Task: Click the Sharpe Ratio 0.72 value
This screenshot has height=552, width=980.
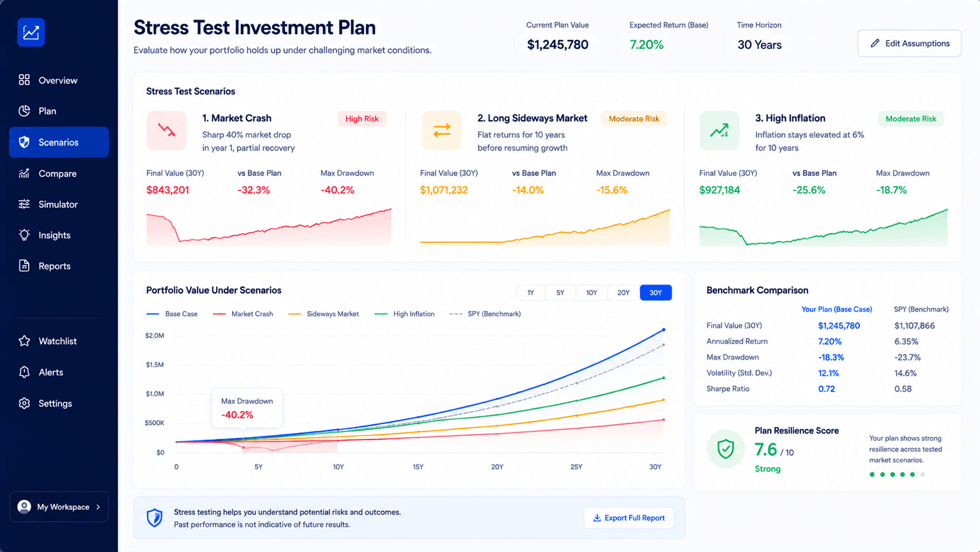Action: [826, 389]
